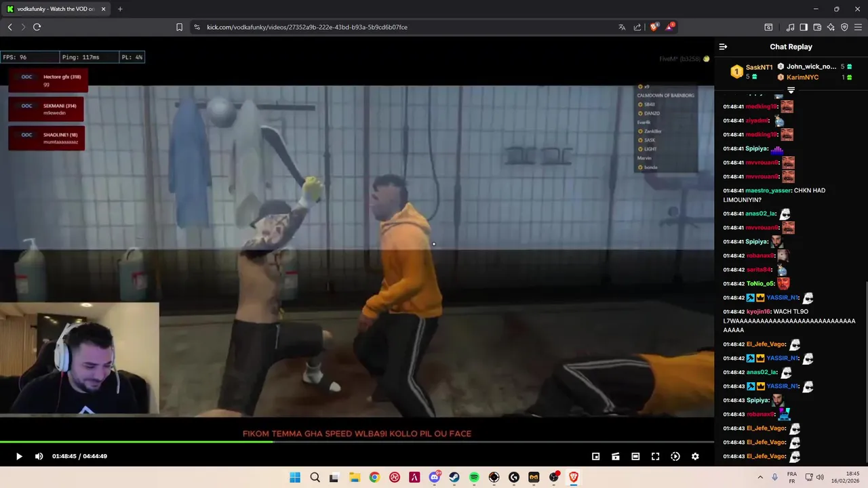Toggle the browser sidebar panel
This screenshot has height=488, width=868.
804,27
